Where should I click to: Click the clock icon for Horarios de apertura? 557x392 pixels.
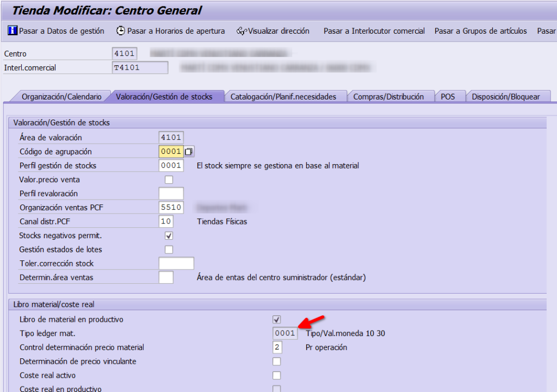coord(121,31)
